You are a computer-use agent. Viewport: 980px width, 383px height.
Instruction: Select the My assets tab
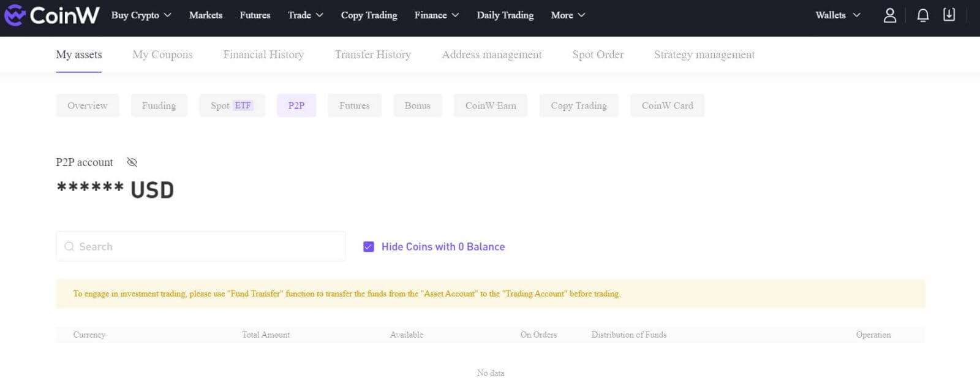[79, 55]
